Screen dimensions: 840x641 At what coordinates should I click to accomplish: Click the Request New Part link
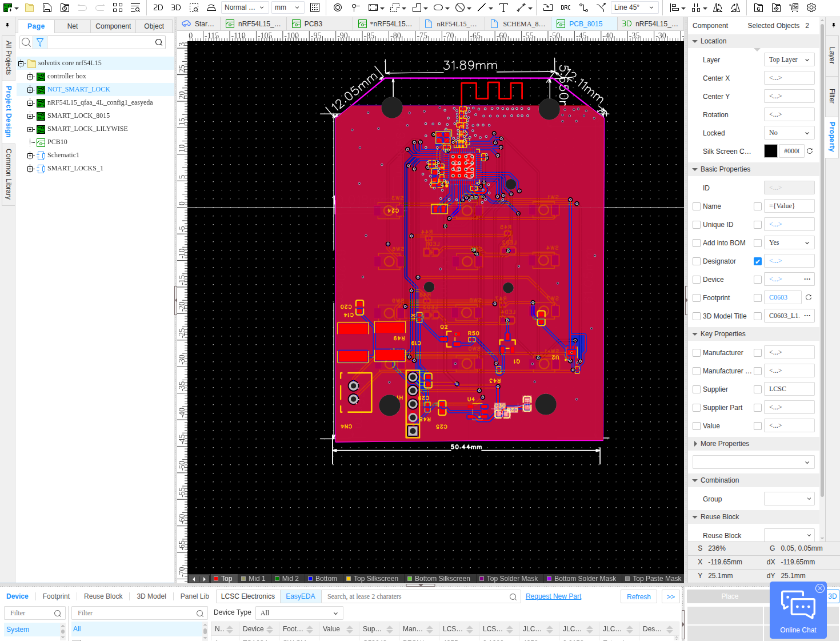[553, 596]
